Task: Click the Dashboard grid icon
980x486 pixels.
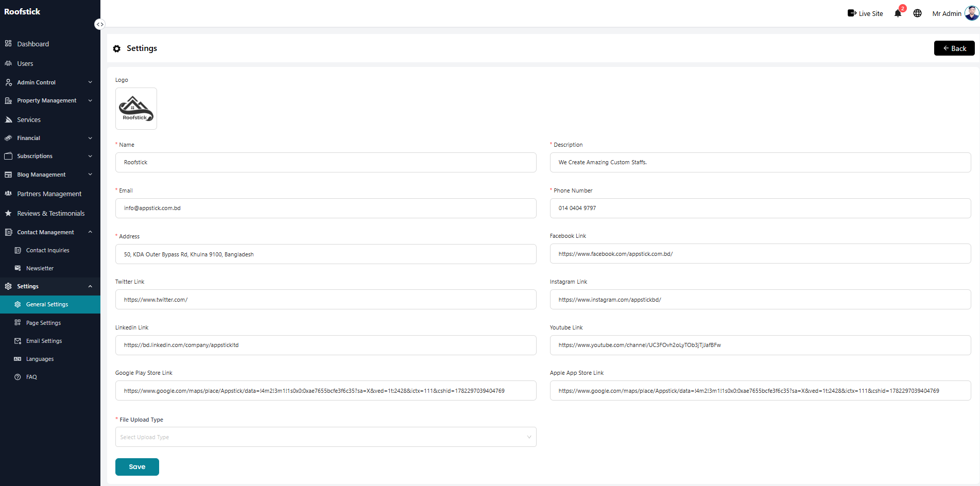Action: pyautogui.click(x=8, y=44)
